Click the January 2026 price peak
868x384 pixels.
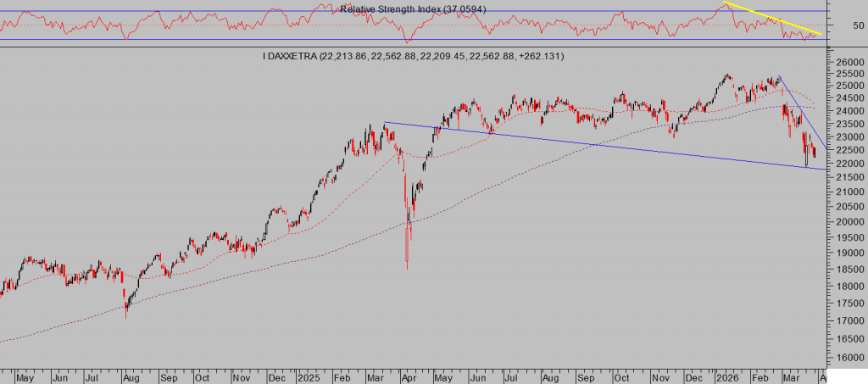[726, 76]
